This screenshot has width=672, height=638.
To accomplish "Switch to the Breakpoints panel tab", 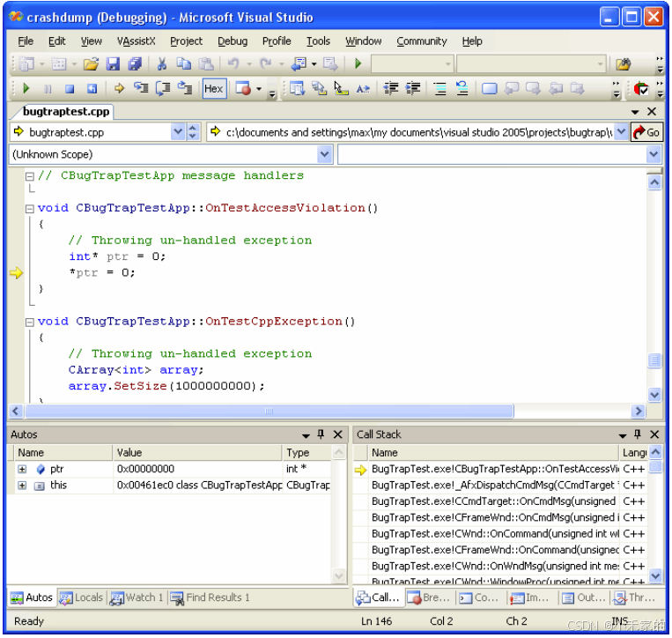I will (429, 597).
